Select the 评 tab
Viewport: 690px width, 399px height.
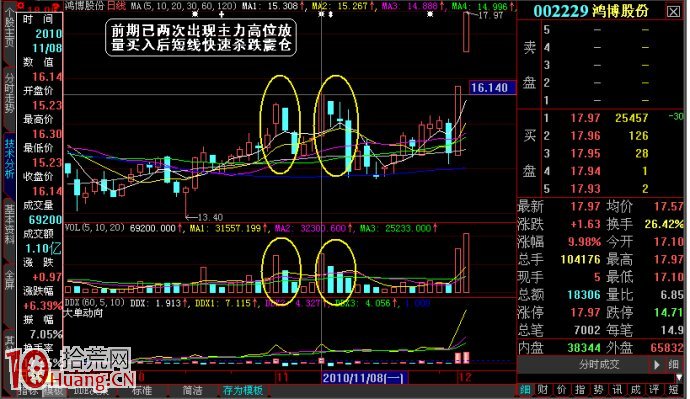(654, 389)
